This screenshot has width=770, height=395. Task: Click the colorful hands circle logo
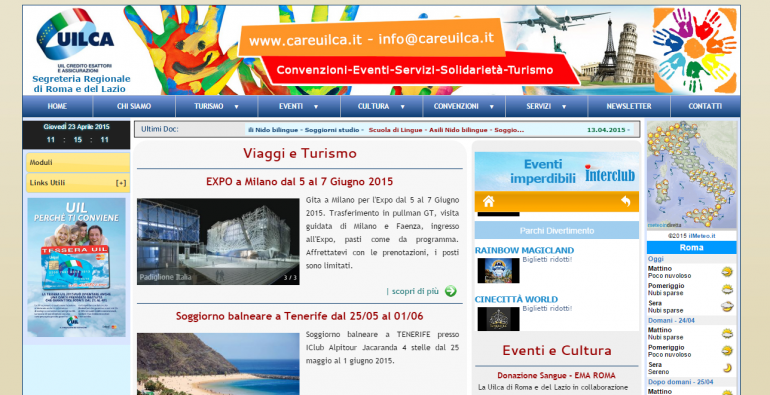[x=695, y=50]
